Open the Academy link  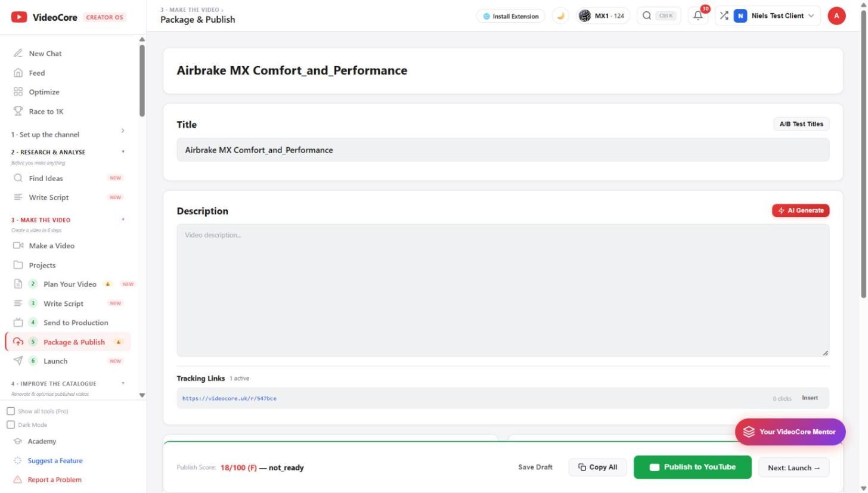click(x=42, y=441)
